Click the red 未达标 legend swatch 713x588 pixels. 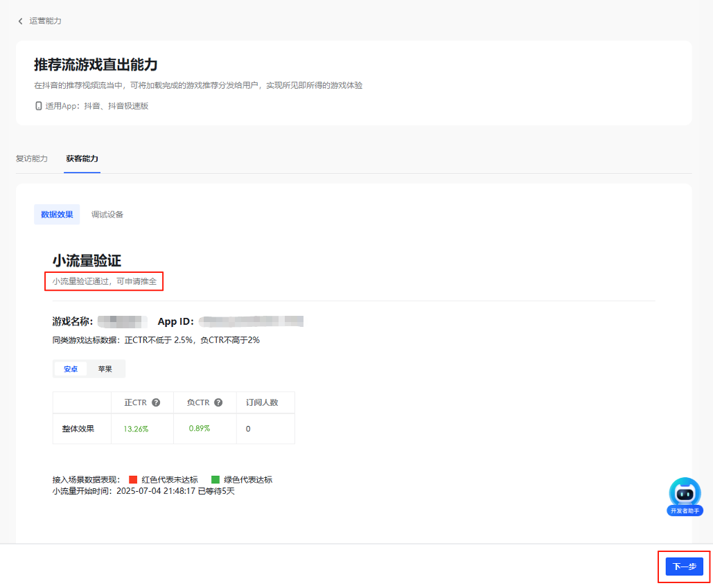[133, 479]
